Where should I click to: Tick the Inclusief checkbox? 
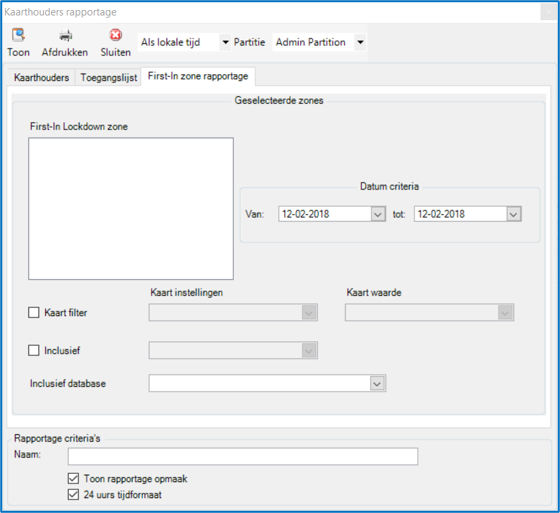click(34, 350)
